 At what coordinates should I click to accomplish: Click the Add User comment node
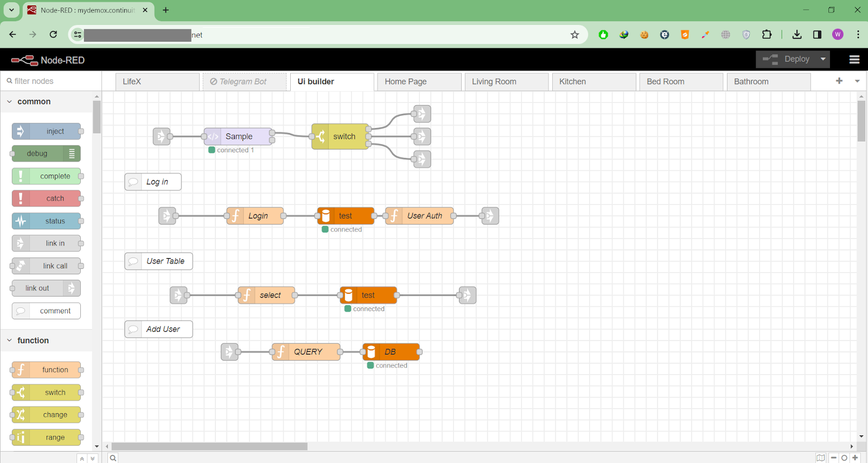158,329
